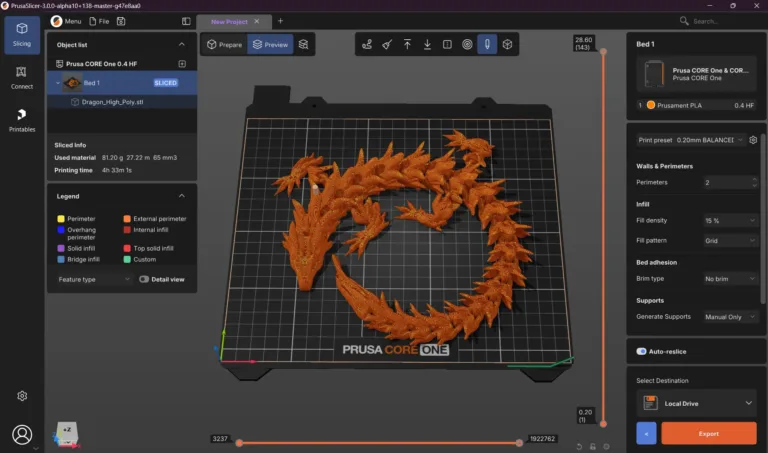
Task: Click the blue back arrow button
Action: [646, 434]
